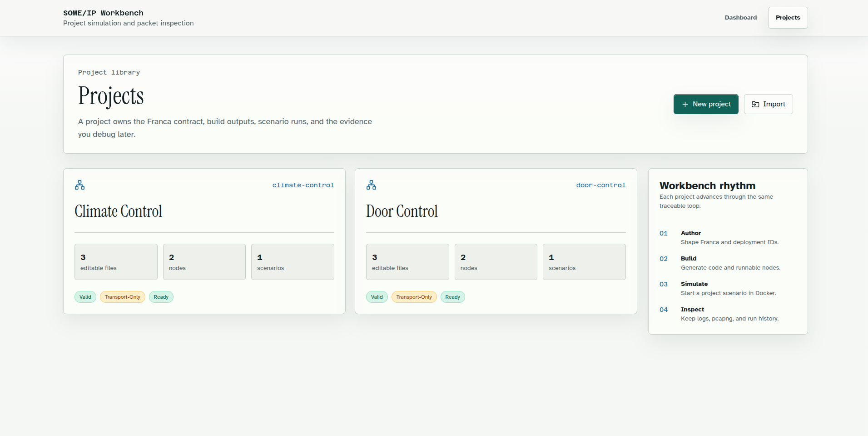This screenshot has width=868, height=436.
Task: Open the Dashboard tab
Action: tap(741, 18)
